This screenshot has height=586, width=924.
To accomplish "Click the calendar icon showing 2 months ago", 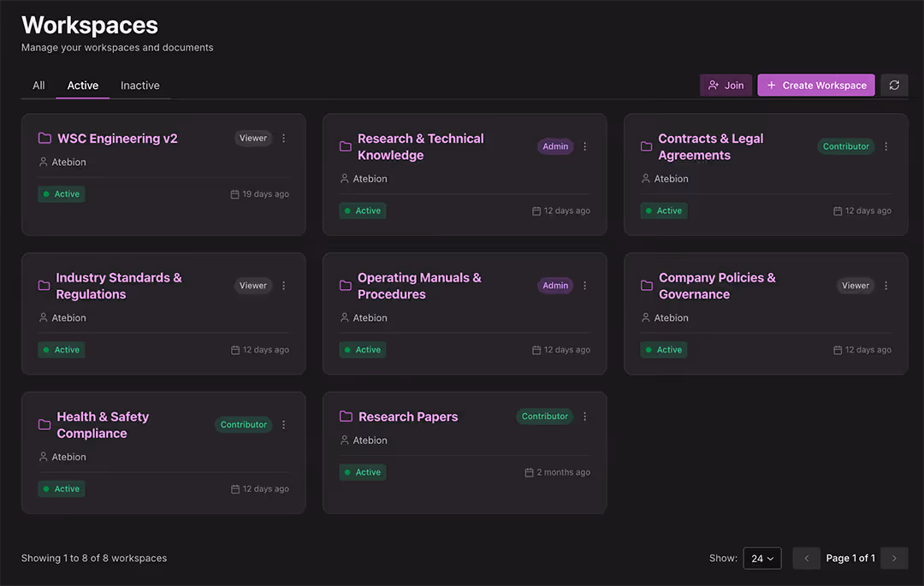I will [x=528, y=471].
